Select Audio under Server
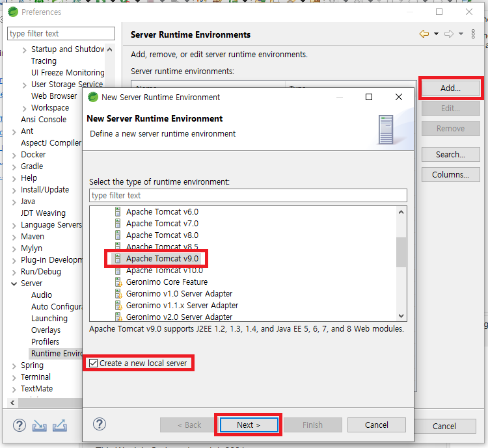 pyautogui.click(x=42, y=295)
